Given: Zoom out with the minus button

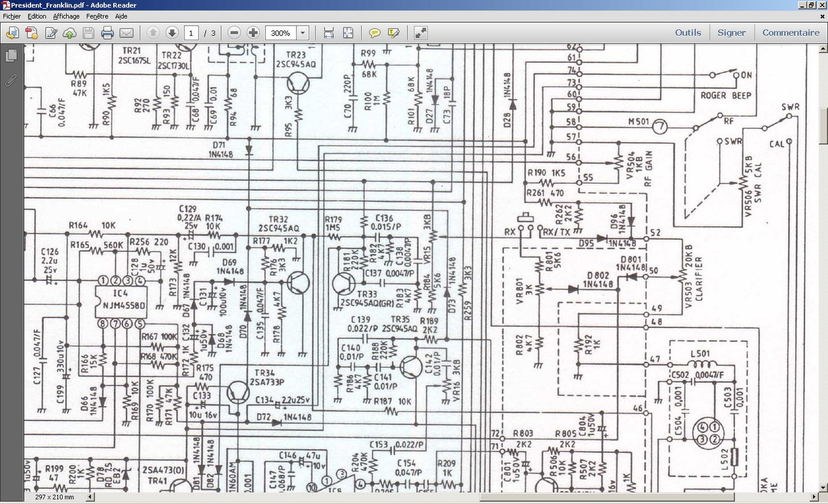Looking at the screenshot, I should tap(234, 32).
